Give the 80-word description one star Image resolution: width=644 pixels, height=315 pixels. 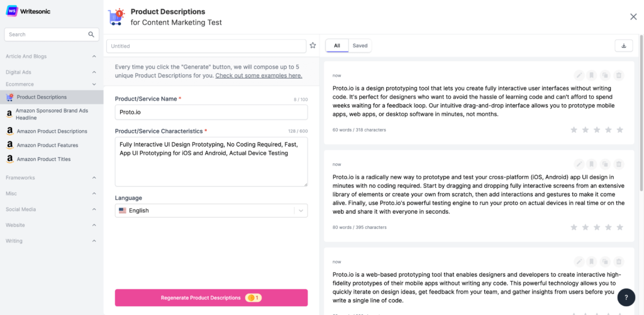pos(574,227)
